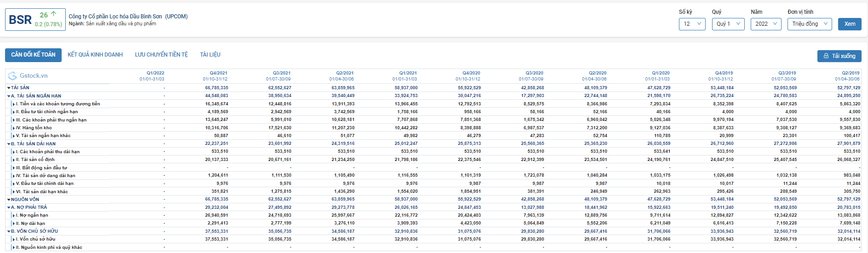Expand the II. Tài sản cố định row
Viewport: 868px width, 253px height.
(13, 160)
